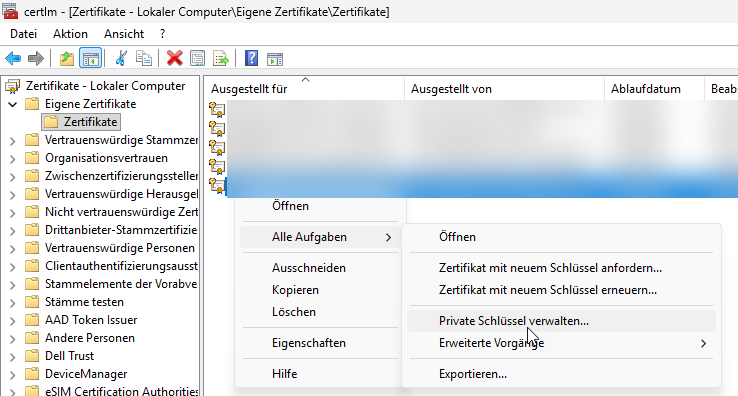Choose Zertifikat mit neuem Schlüssel erneuern
Screen dimensions: 738x396
point(561,290)
